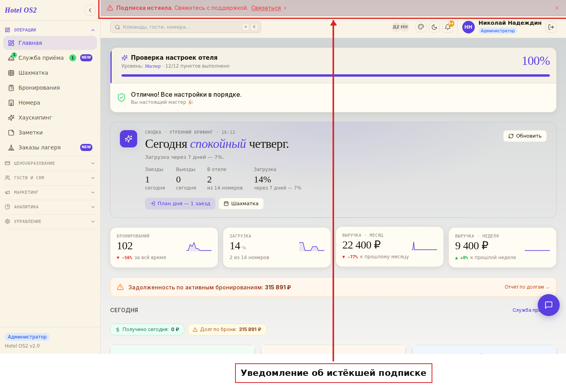Click the Мастер level label

coord(153,66)
